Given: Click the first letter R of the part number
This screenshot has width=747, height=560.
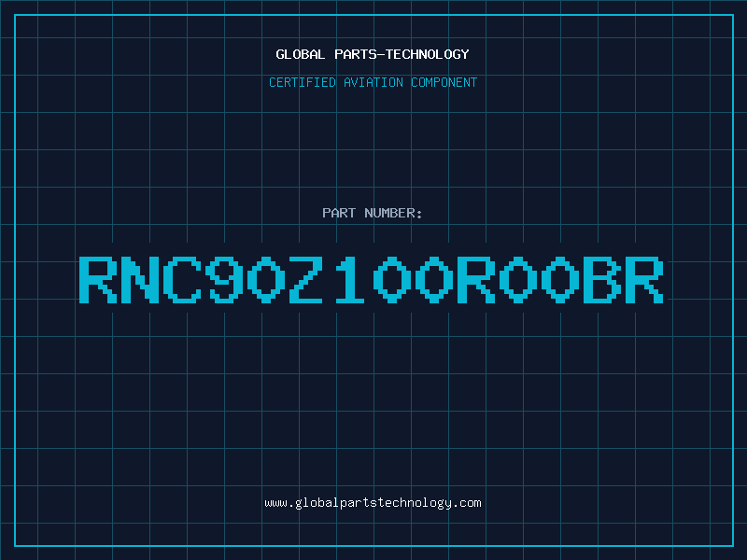Looking at the screenshot, I should coord(98,280).
